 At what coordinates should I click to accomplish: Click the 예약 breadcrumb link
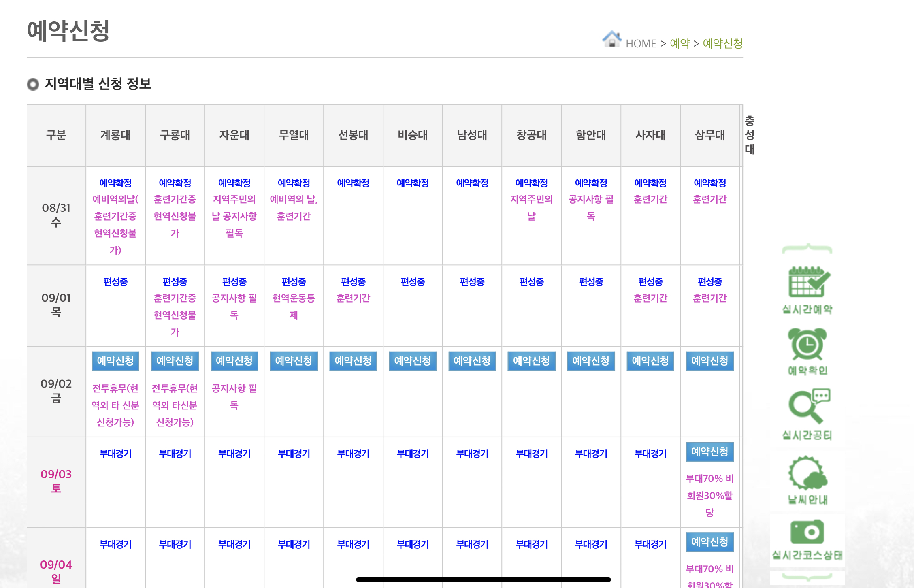(680, 43)
